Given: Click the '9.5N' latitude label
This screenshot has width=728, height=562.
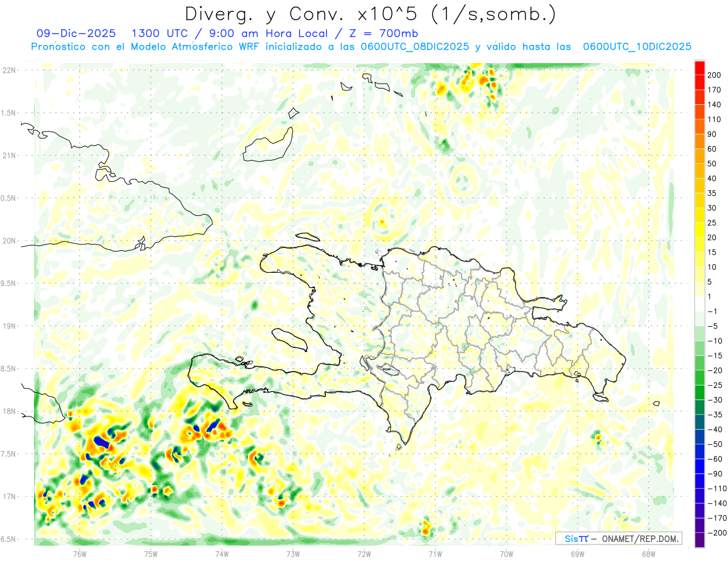Looking at the screenshot, I should 8,283.
